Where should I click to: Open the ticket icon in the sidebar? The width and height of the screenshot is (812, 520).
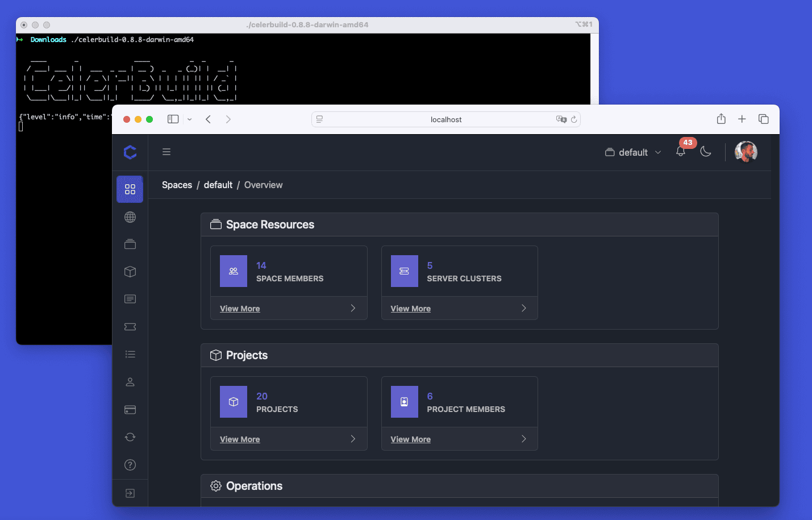pos(130,327)
